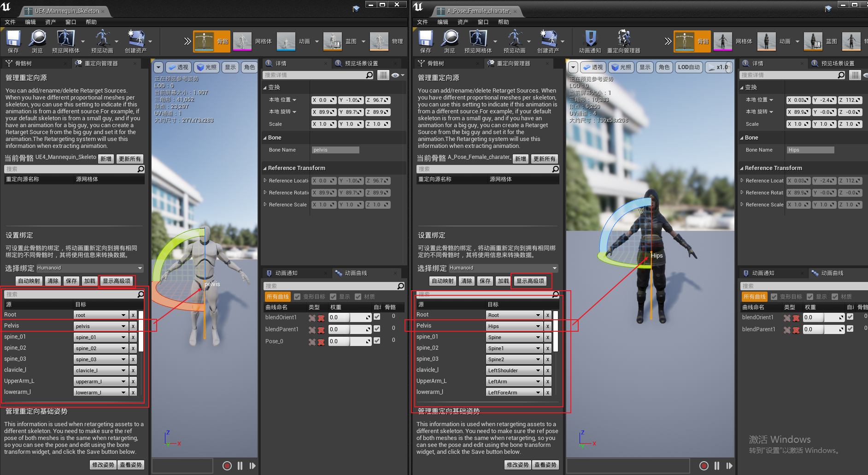Click Preview Animation icon in left window

(x=102, y=41)
